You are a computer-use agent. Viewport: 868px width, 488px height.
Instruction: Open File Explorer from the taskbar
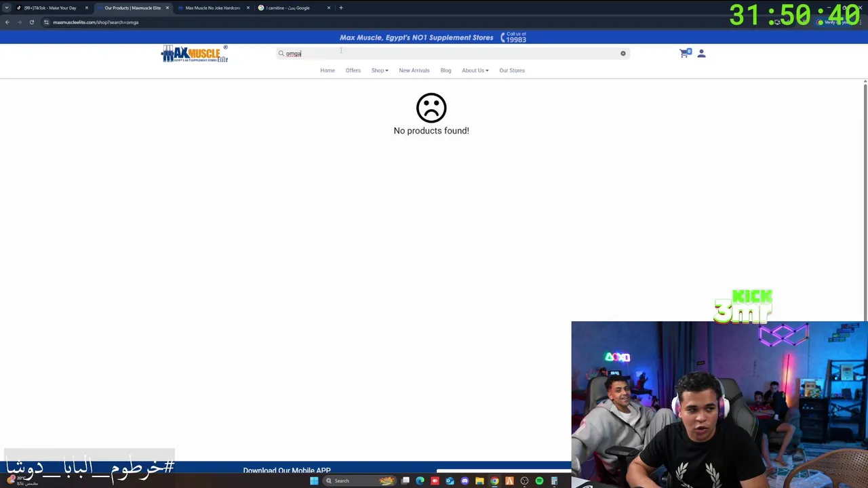[479, 481]
